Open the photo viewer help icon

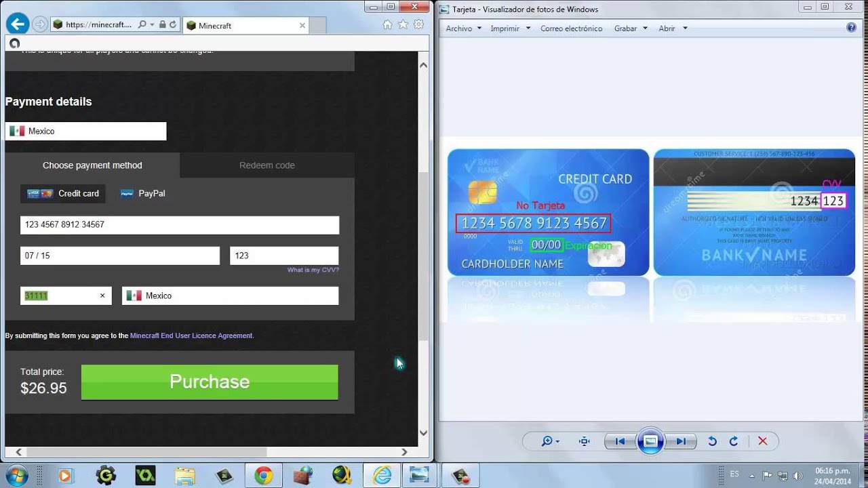point(851,28)
